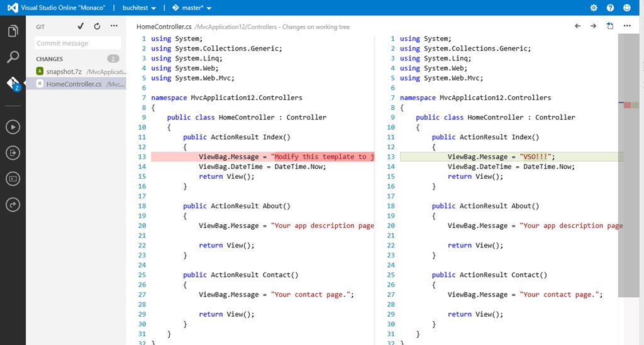The width and height of the screenshot is (644, 345).
Task: Click in the Commit message field
Action: click(77, 43)
